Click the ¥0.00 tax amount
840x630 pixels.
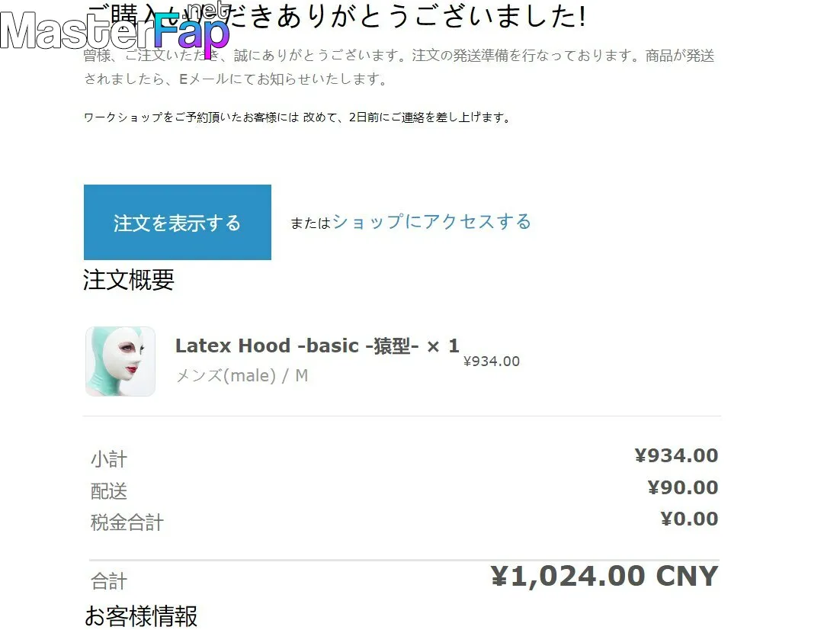click(689, 519)
